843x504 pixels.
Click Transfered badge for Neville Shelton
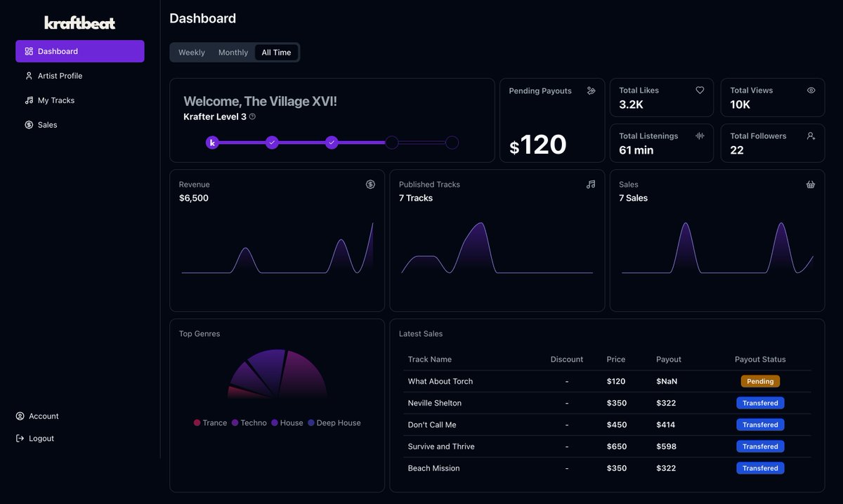pos(760,403)
